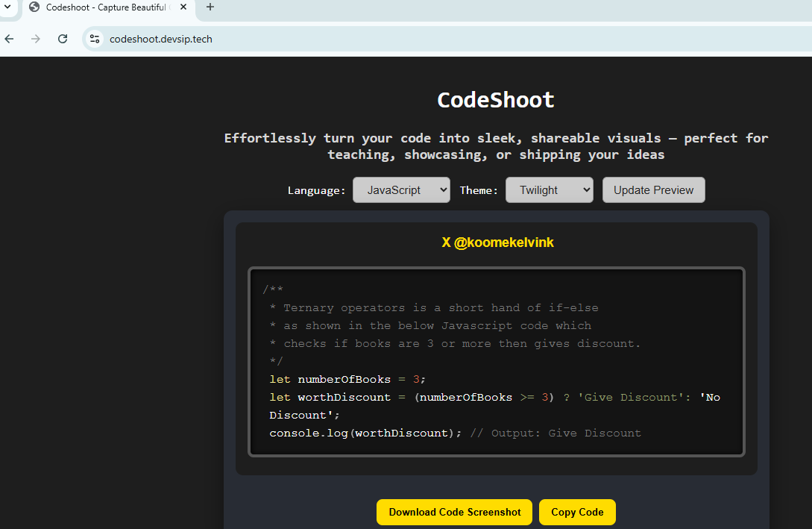Expand the Theme selector chevron
The width and height of the screenshot is (812, 529).
coord(585,190)
